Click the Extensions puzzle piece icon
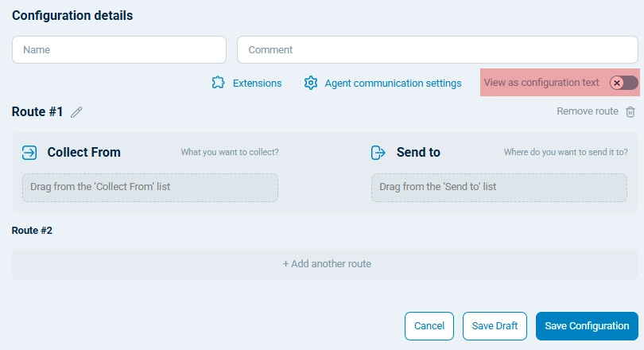 pos(219,83)
